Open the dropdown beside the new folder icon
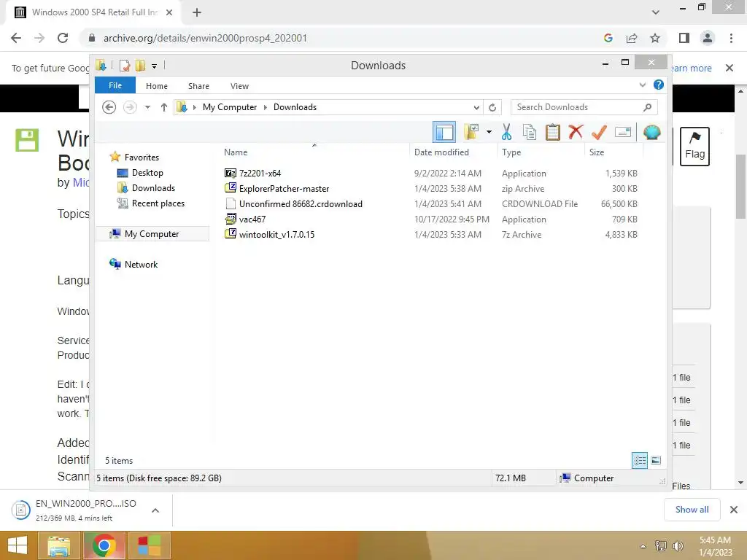The width and height of the screenshot is (747, 560). [x=489, y=132]
